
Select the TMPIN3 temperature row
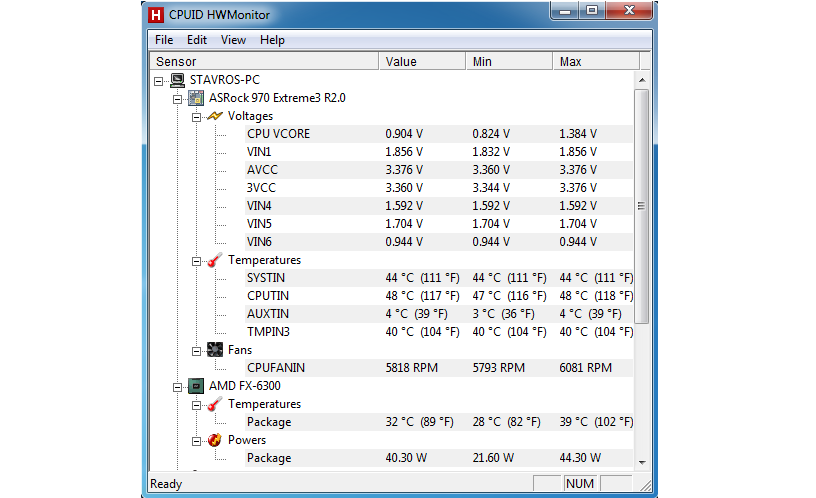coord(439,332)
